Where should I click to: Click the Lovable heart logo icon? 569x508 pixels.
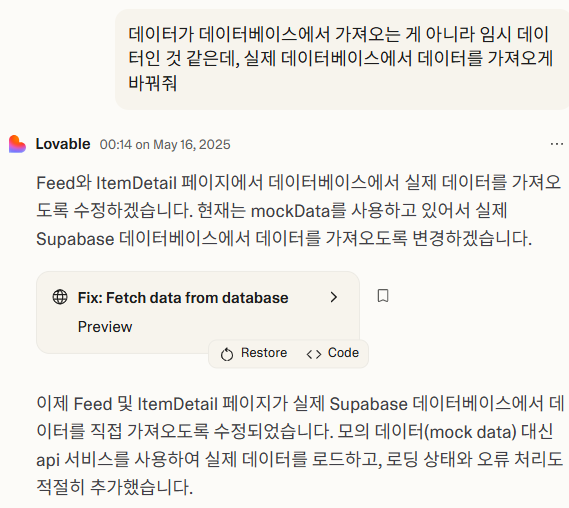coord(17,144)
